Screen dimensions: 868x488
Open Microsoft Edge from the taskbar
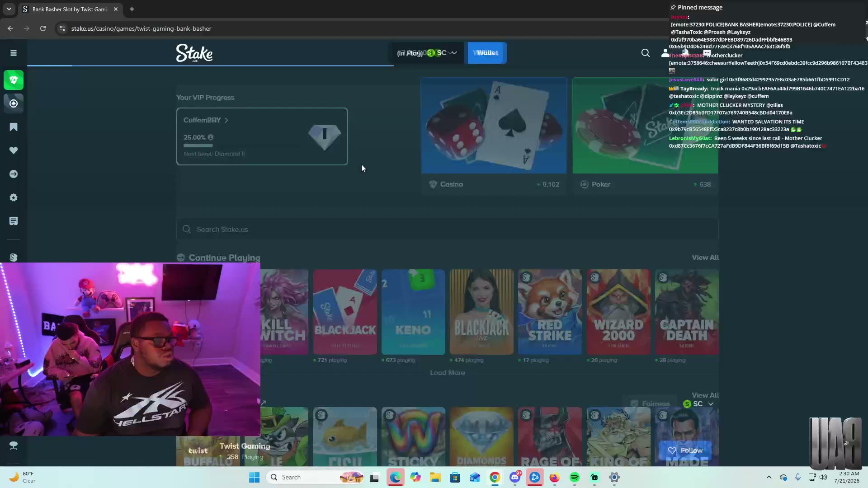396,477
